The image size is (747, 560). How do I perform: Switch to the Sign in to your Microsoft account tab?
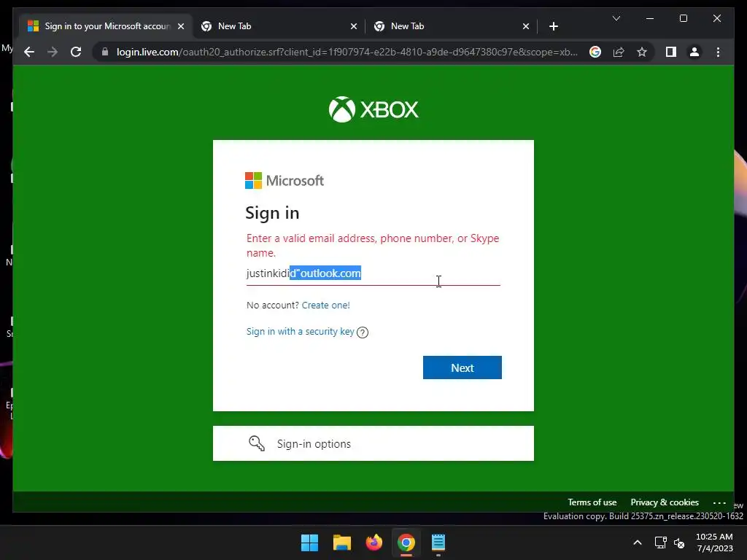[106, 26]
